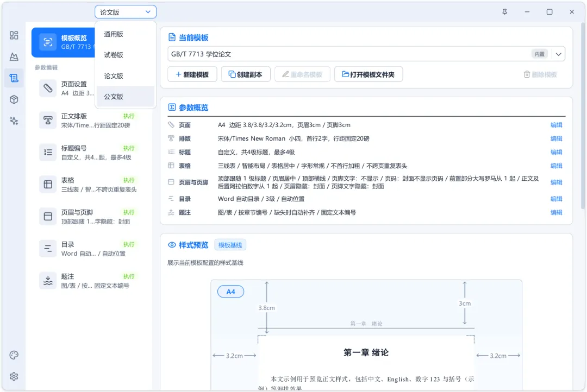This screenshot has height=392, width=587.
Task: Select the template list icon in sidebar
Action: [x=14, y=78]
